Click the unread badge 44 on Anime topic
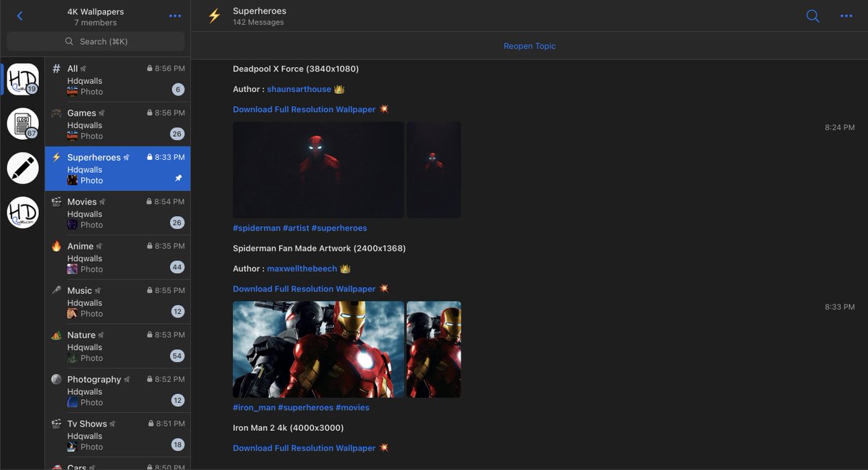The width and height of the screenshot is (868, 470). tap(177, 267)
